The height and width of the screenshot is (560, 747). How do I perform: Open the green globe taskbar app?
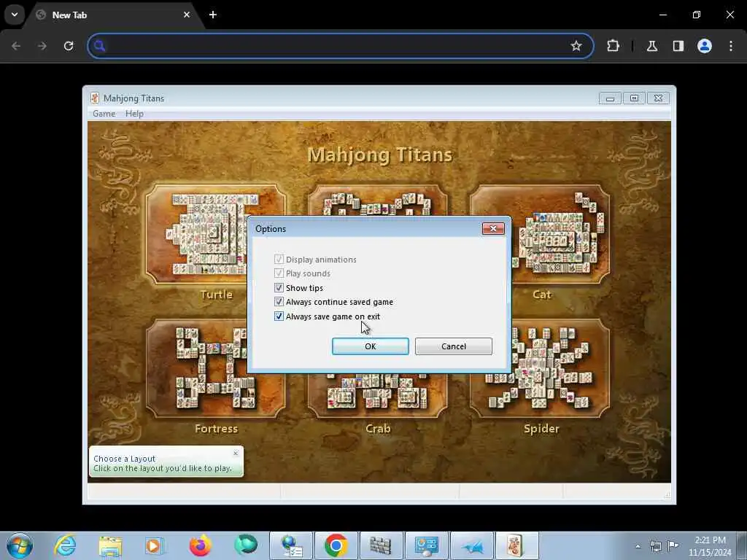pos(246,545)
